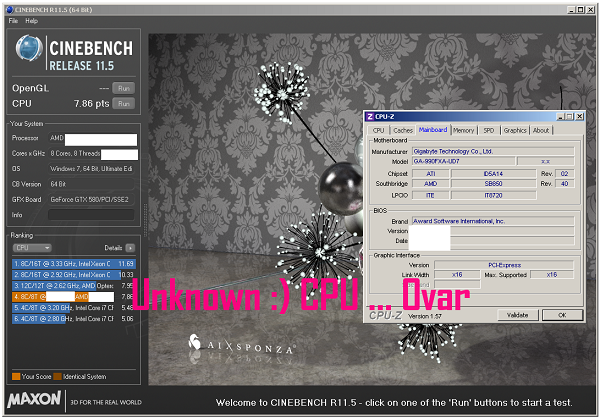Minimize the CPU-Z window
This screenshot has width=600, height=419.
pyautogui.click(x=560, y=117)
